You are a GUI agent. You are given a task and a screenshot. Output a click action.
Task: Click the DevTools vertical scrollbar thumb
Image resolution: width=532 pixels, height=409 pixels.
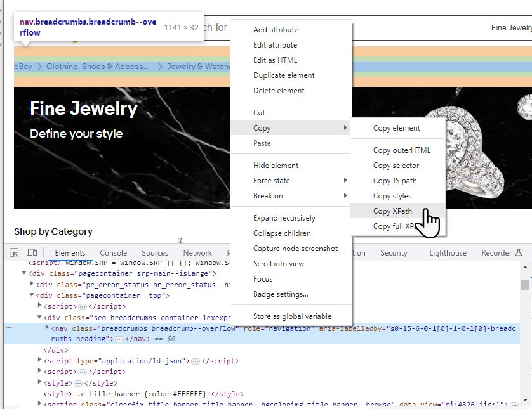[525, 284]
